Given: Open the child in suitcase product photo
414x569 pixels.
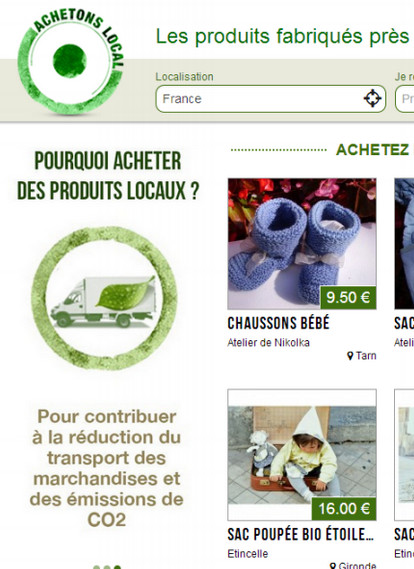Looking at the screenshot, I should click(x=302, y=454).
